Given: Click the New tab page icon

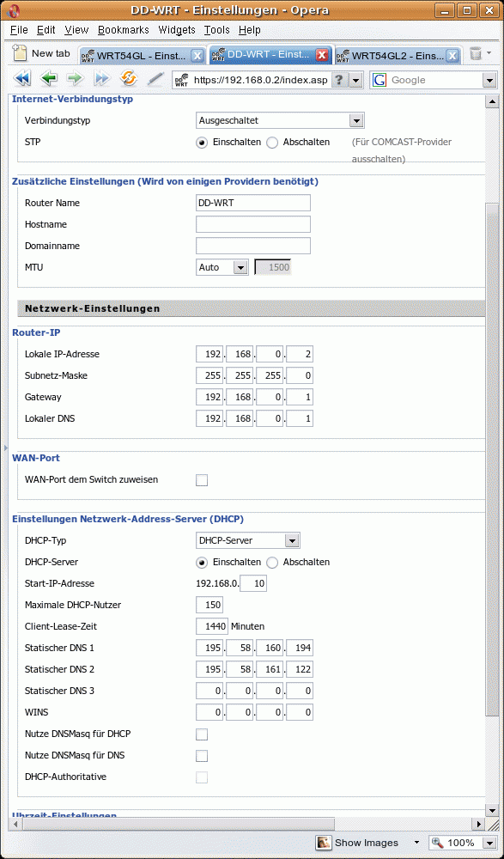Looking at the screenshot, I should (x=20, y=53).
